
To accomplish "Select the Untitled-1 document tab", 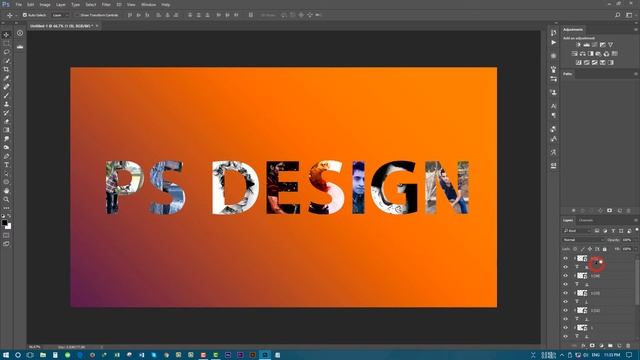I will (62, 26).
